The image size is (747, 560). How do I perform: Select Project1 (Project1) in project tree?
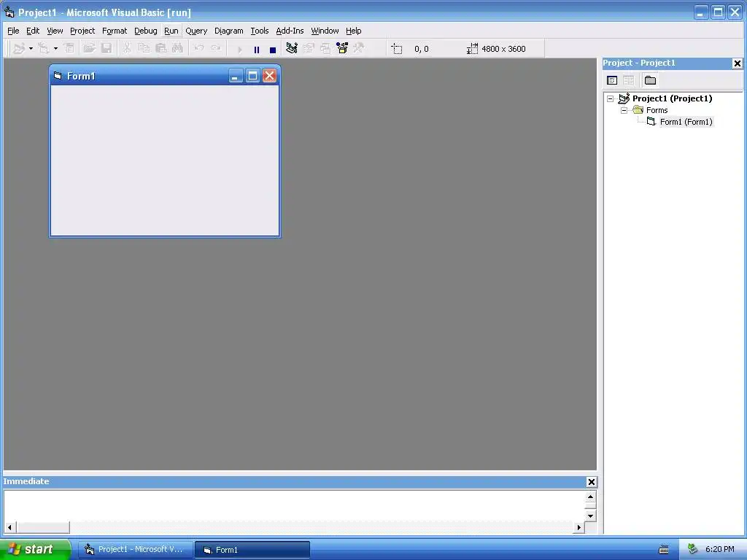click(x=672, y=98)
